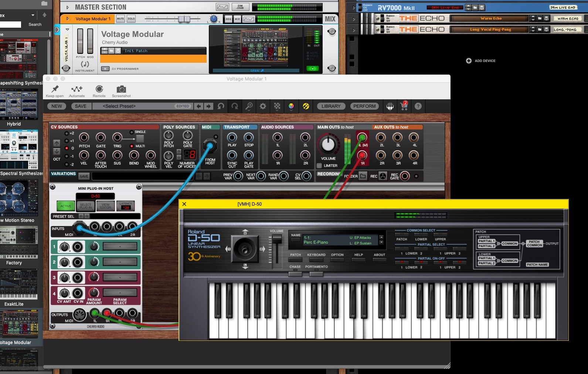Click the octave up arrow in CV Sources

57,143
